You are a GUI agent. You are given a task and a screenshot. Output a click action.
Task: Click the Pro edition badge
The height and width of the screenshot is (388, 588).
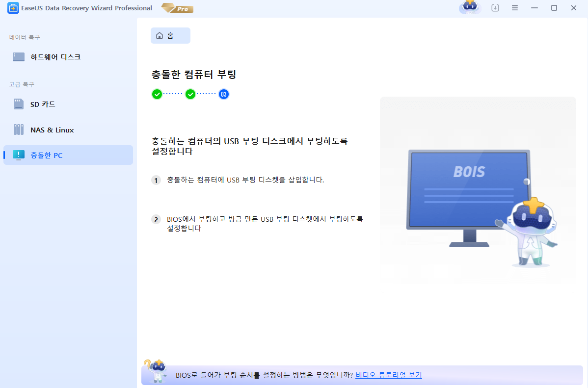pyautogui.click(x=177, y=8)
